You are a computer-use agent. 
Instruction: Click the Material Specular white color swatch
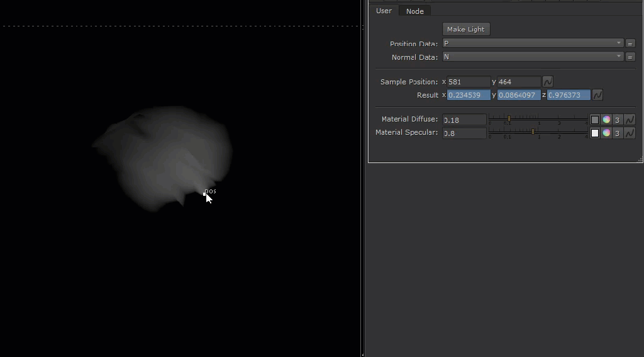[595, 133]
